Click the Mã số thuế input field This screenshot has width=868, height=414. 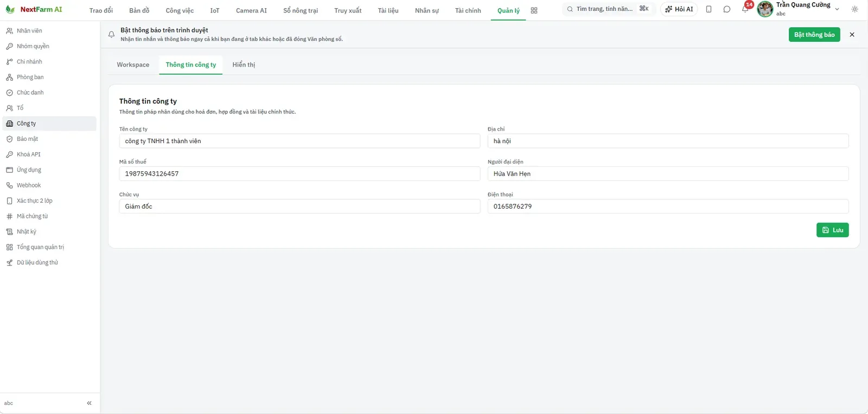point(299,173)
